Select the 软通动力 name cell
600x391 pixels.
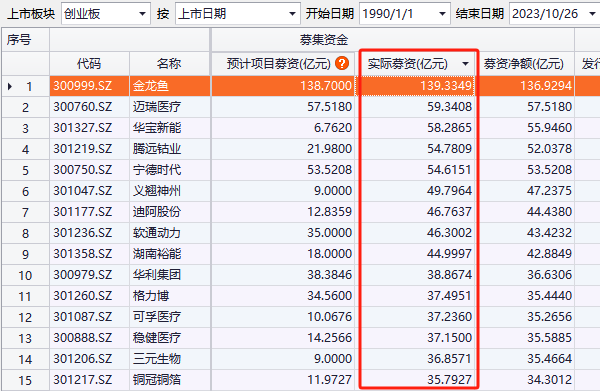170,233
